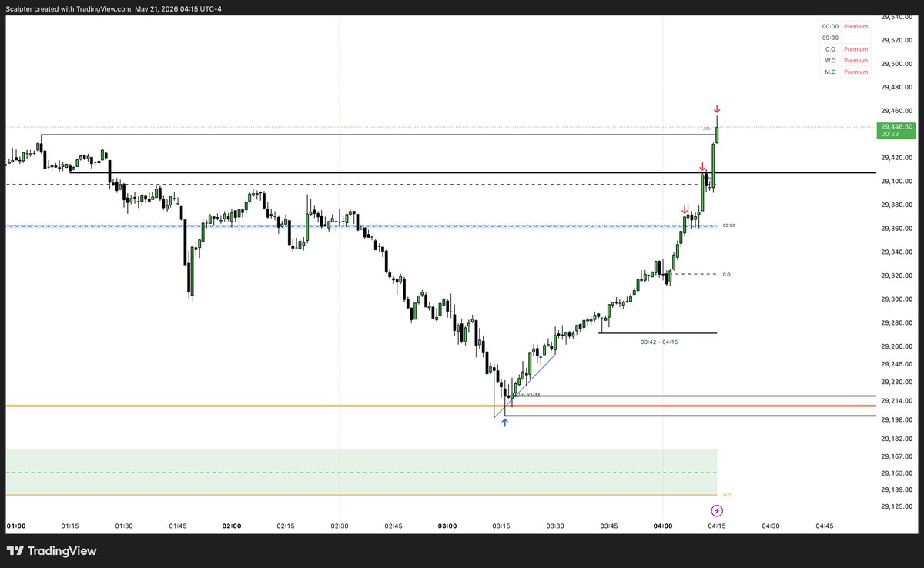Select the light green shaded zone rectangle
This screenshot has width=924, height=568.
(361, 473)
